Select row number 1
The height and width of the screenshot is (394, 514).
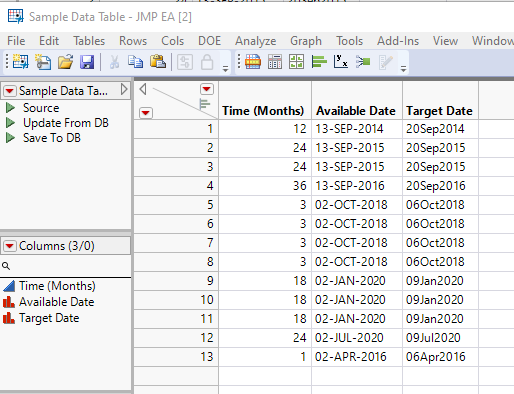pos(176,129)
